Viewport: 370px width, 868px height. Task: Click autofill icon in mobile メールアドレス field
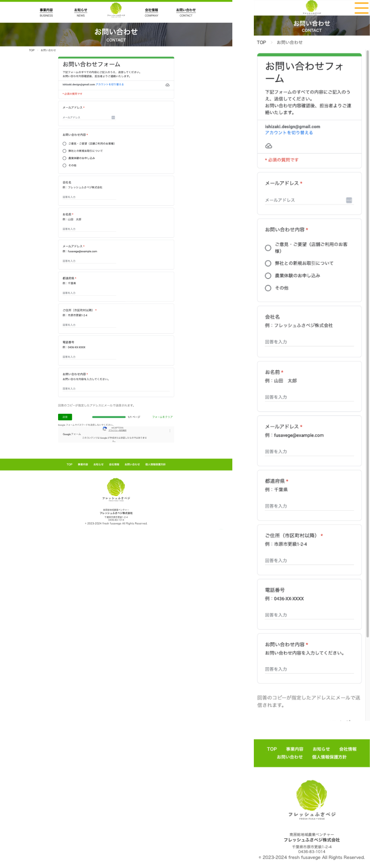tap(349, 200)
